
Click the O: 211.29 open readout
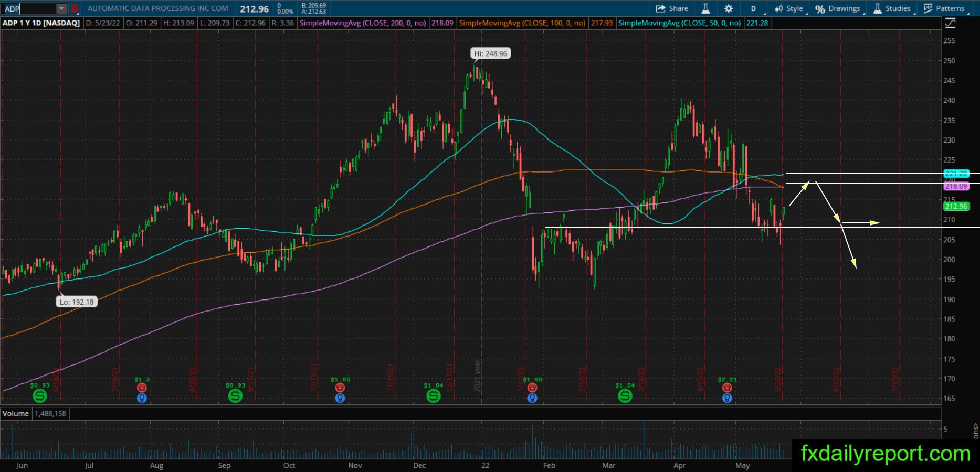coord(142,23)
